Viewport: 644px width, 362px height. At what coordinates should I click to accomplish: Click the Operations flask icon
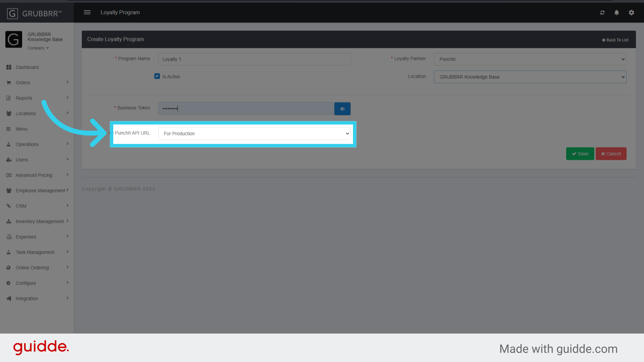coord(9,144)
